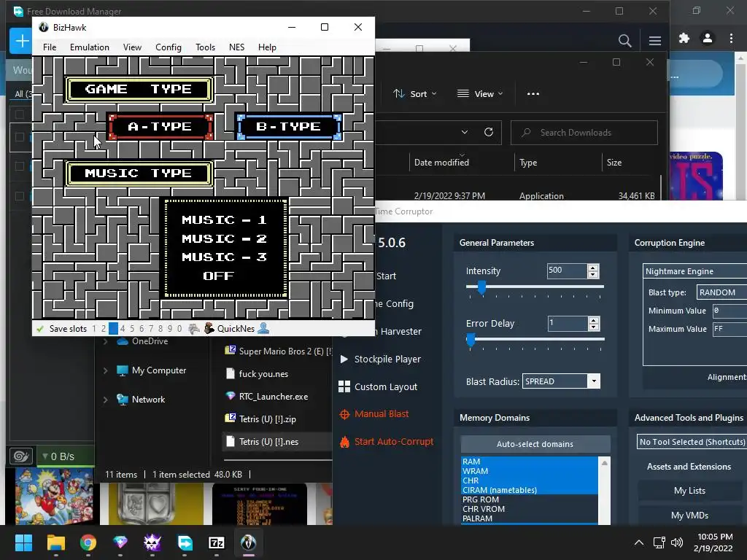Screen dimensions: 747x560
Task: Open the NES menu in BizHawk
Action: pyautogui.click(x=237, y=47)
